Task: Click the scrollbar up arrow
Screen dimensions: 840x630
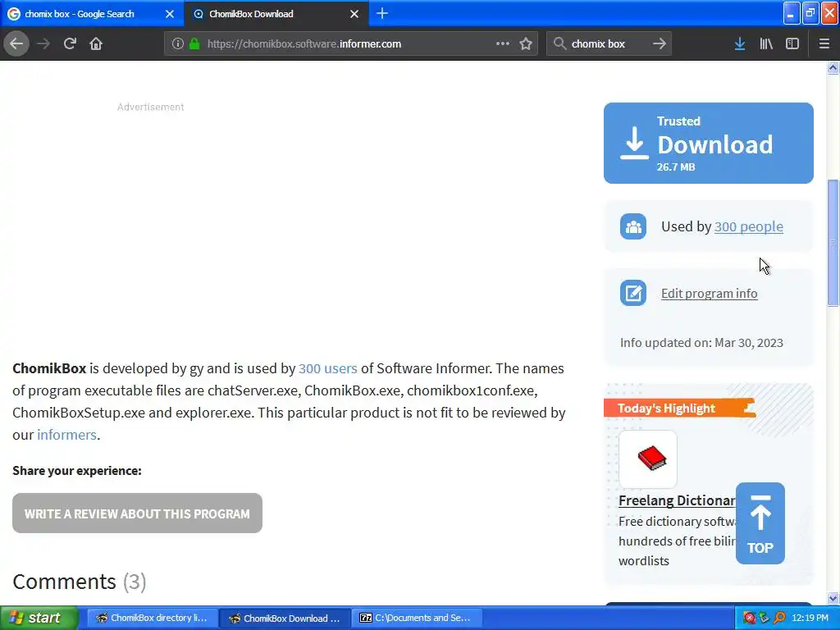Action: coord(833,67)
